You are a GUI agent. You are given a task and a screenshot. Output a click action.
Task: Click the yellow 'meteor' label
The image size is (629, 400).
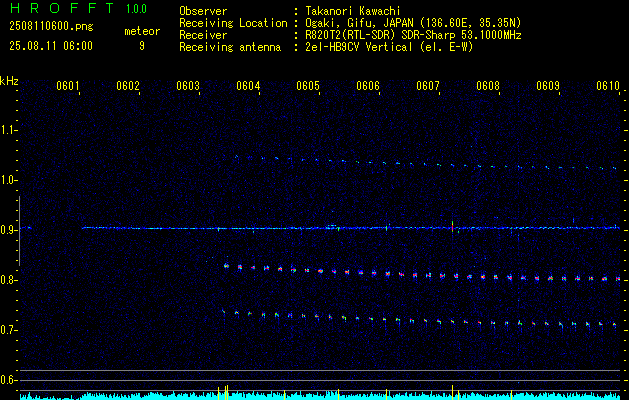(x=142, y=31)
